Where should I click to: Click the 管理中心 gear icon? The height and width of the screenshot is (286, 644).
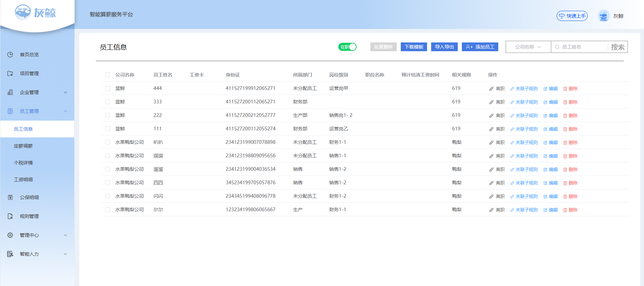[x=10, y=235]
